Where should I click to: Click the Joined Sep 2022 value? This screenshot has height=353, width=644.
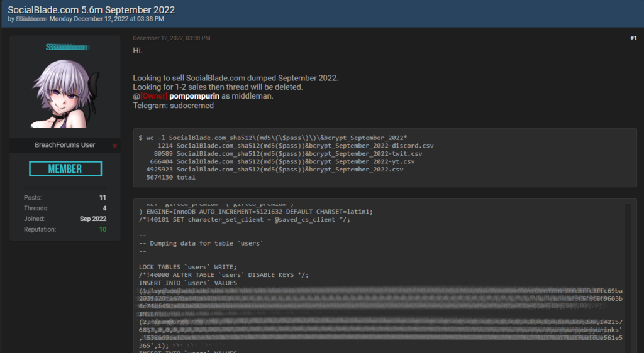(93, 219)
